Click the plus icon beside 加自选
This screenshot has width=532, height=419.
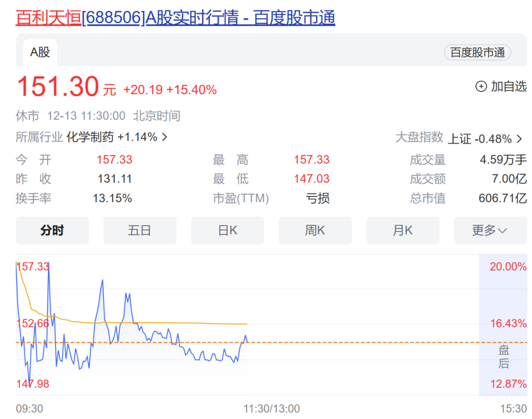click(x=481, y=87)
